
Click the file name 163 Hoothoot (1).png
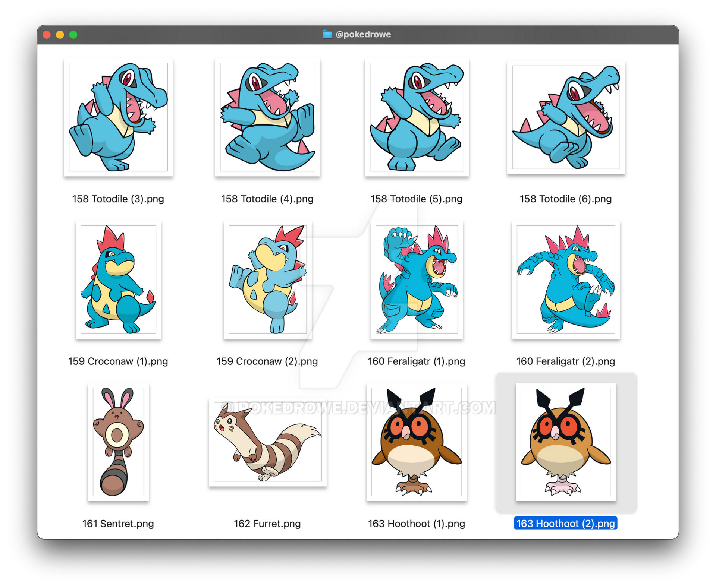click(x=417, y=524)
